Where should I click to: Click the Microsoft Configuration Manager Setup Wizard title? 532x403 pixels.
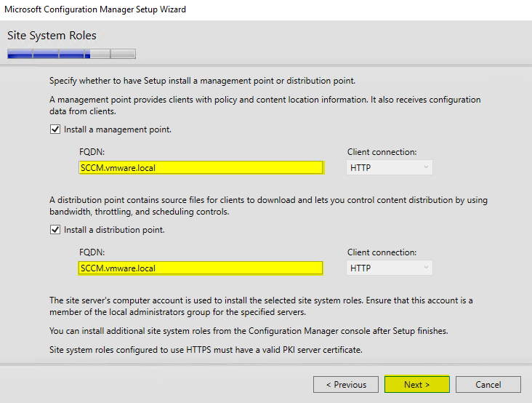pos(95,9)
